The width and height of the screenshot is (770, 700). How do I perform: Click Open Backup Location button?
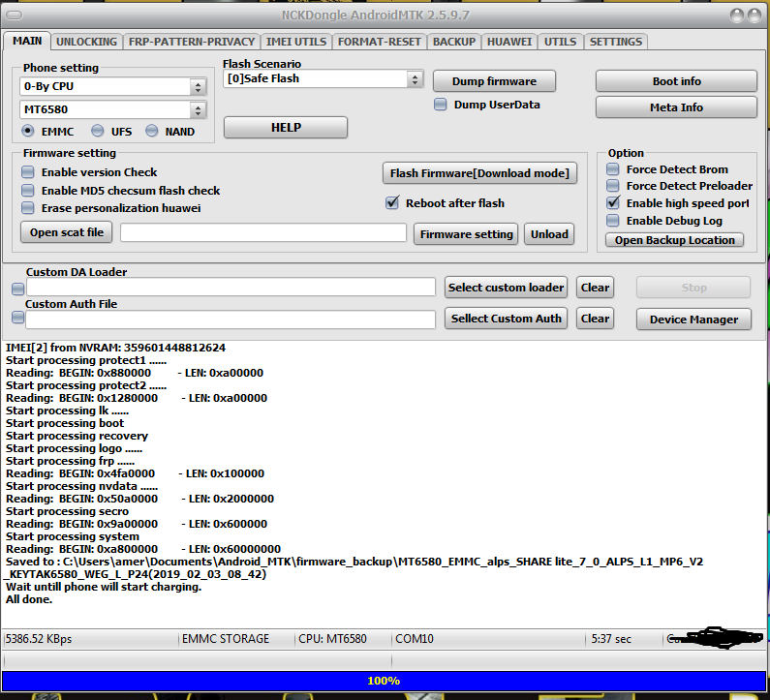click(674, 240)
